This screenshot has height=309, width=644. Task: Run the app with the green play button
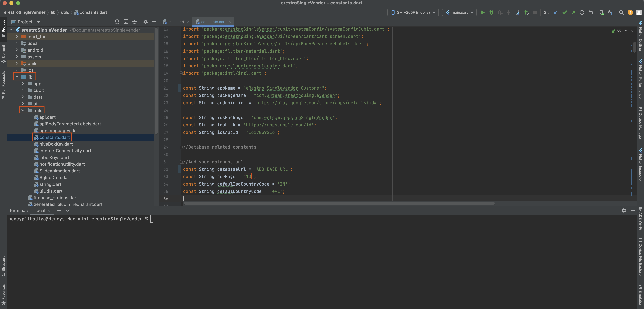pyautogui.click(x=482, y=13)
